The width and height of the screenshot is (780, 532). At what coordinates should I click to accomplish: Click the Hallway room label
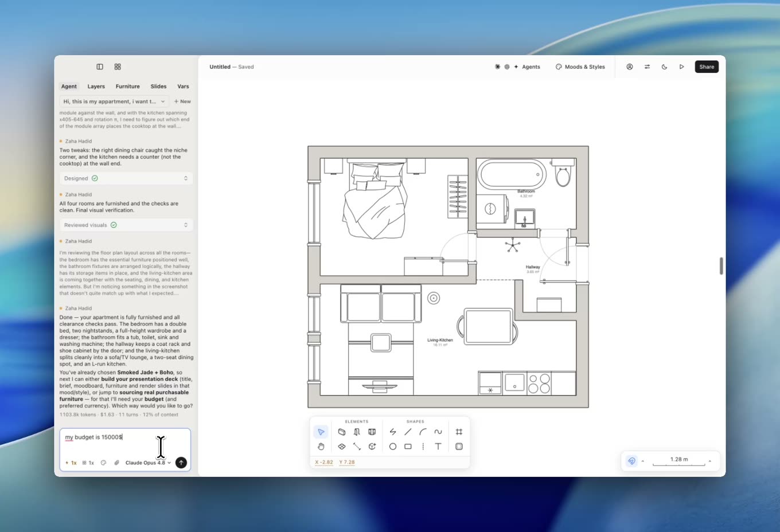(533, 267)
